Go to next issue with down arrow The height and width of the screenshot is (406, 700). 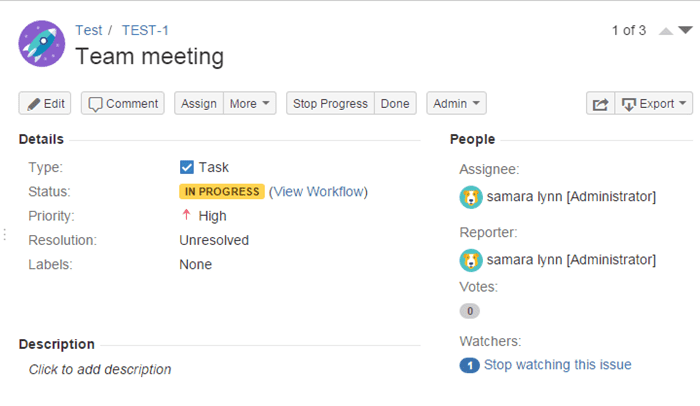point(685,30)
